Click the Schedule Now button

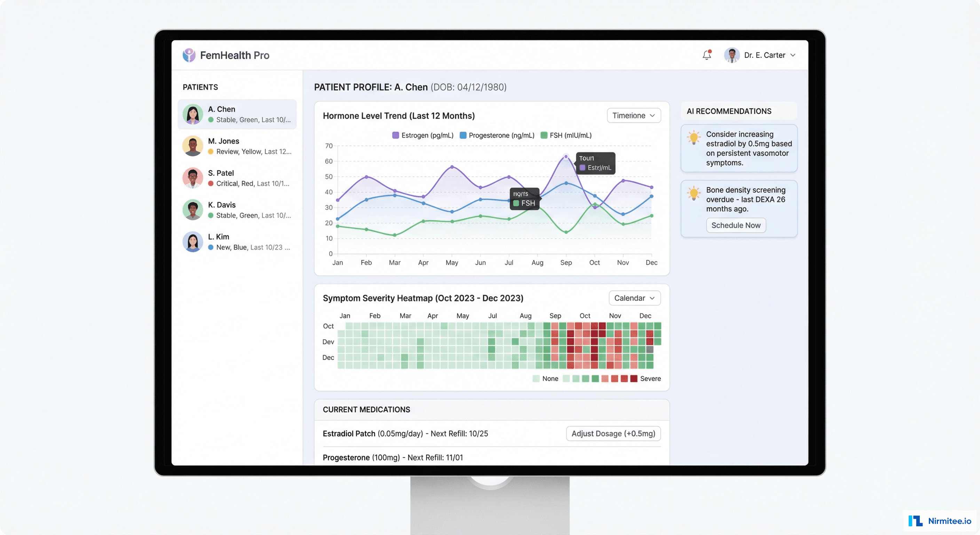pyautogui.click(x=736, y=225)
